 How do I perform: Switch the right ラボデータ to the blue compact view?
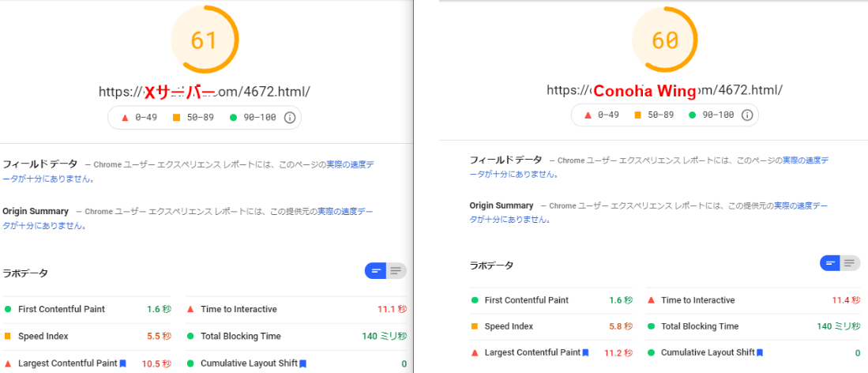coord(830,263)
